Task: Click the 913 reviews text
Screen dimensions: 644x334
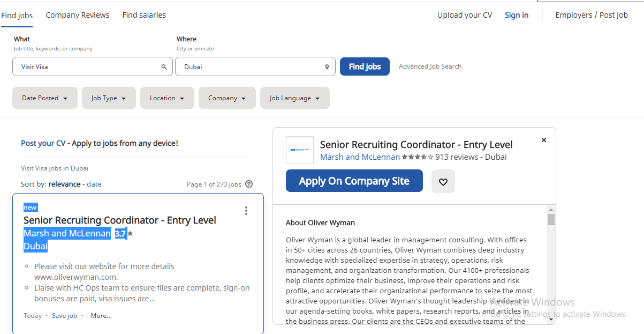Action: [x=457, y=157]
